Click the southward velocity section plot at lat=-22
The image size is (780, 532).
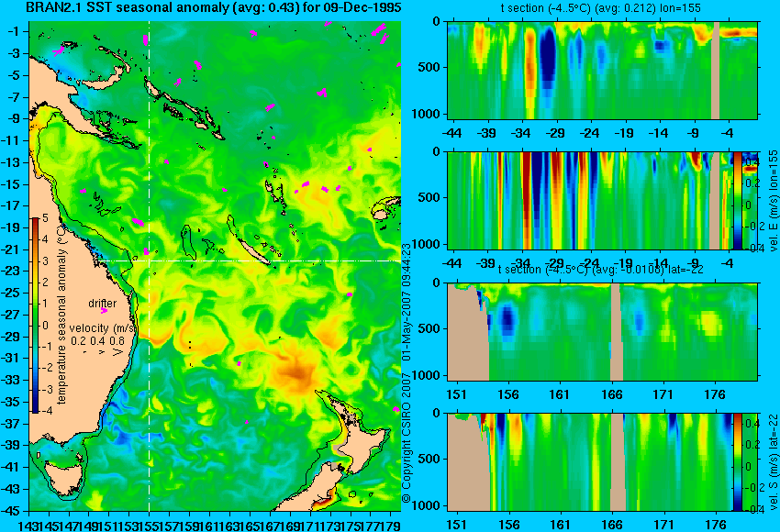point(590,462)
